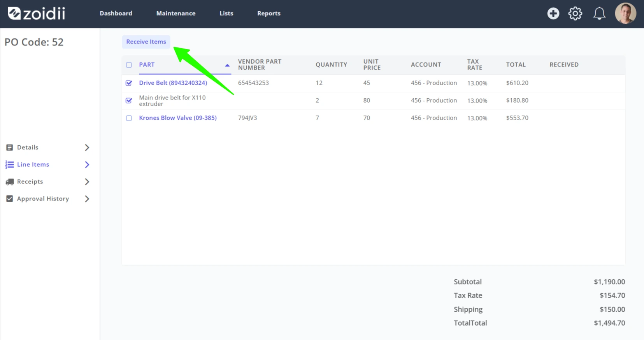Sort by QUANTITY column header

tap(331, 65)
